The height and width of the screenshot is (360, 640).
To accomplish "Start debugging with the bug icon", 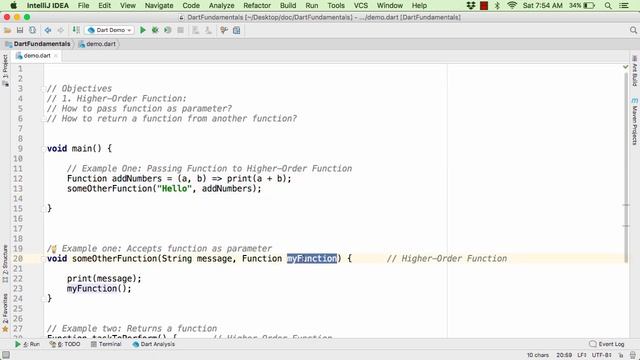I will 155,30.
